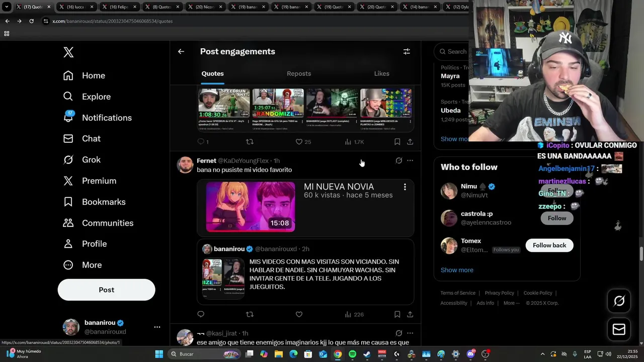The image size is (644, 362).
Task: Click the X logo in sidebar
Action: point(68,52)
